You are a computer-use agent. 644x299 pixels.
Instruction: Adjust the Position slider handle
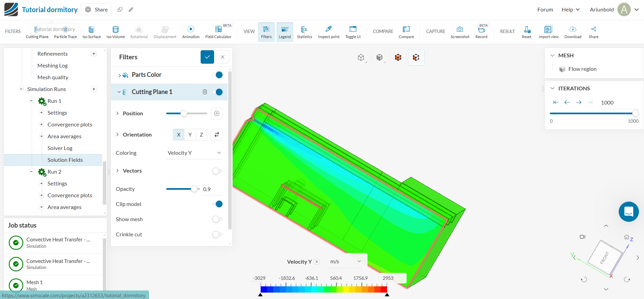pos(184,114)
